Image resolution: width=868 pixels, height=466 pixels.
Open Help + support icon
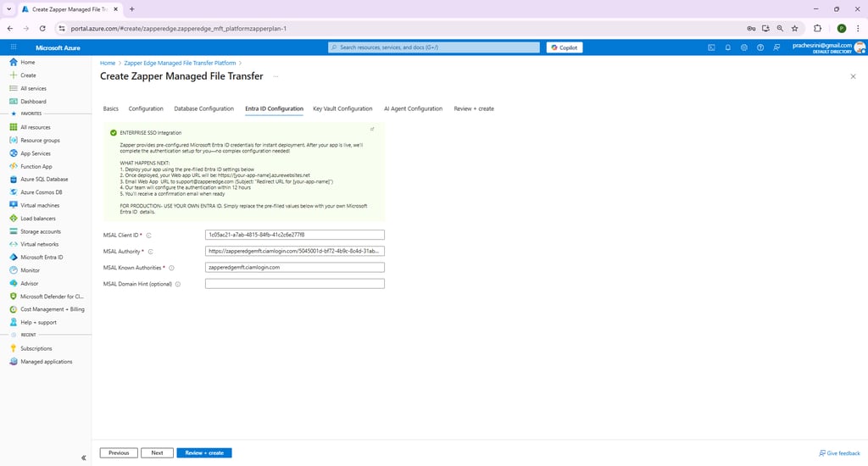pyautogui.click(x=14, y=322)
